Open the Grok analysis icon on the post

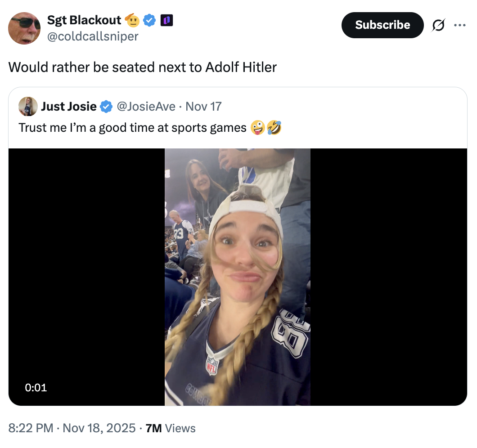[x=439, y=25]
